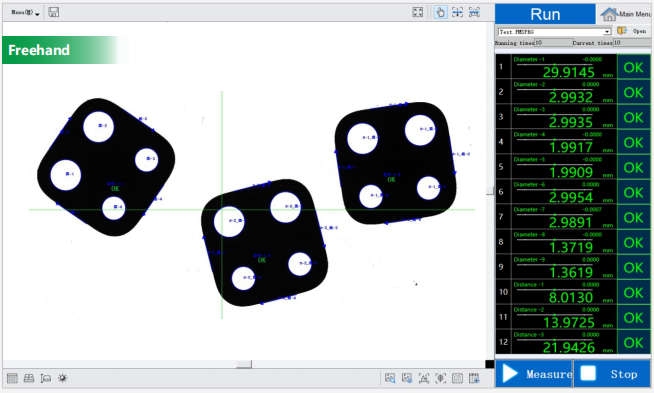Open the Menu dropdown at top left

[x=25, y=13]
